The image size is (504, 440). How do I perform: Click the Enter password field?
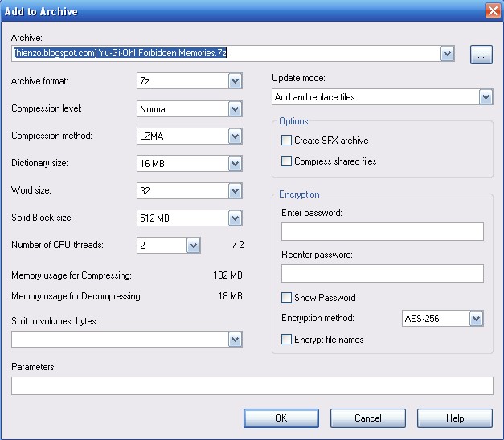pos(382,232)
